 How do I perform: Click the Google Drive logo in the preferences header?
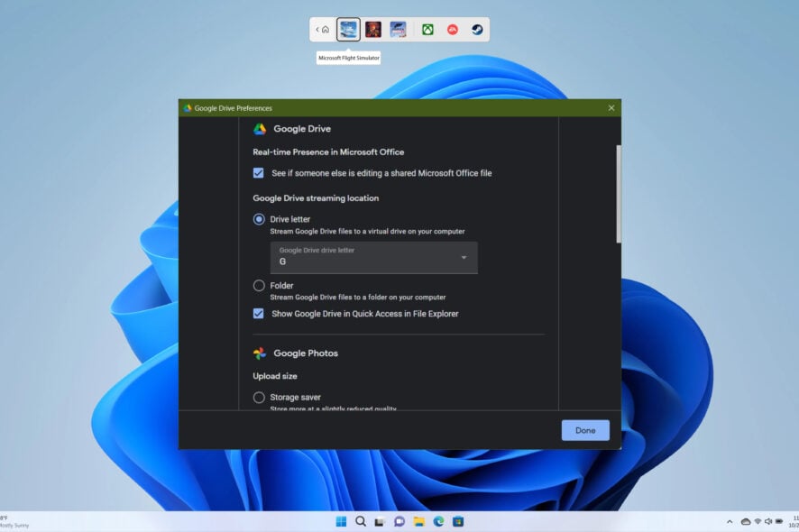[262, 128]
